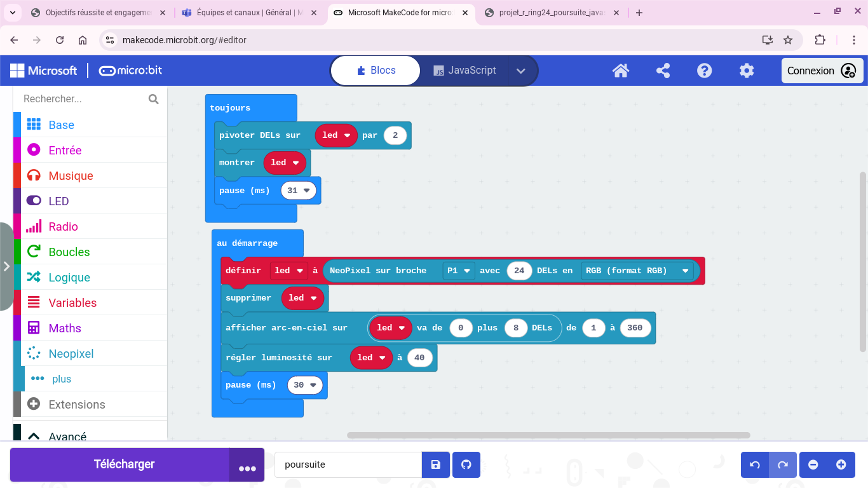Screen dimensions: 868x488
Task: Open led dropdown in régler luminosité block
Action: 371,358
